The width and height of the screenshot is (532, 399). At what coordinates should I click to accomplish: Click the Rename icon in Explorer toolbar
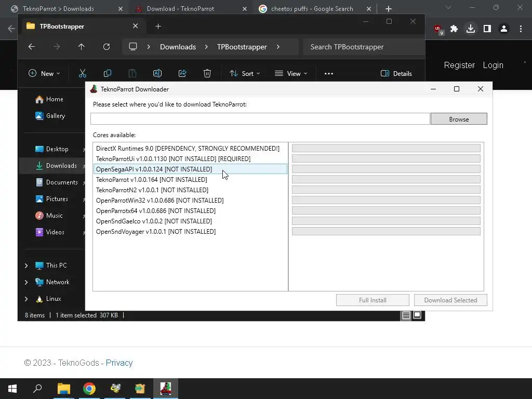pos(157,73)
